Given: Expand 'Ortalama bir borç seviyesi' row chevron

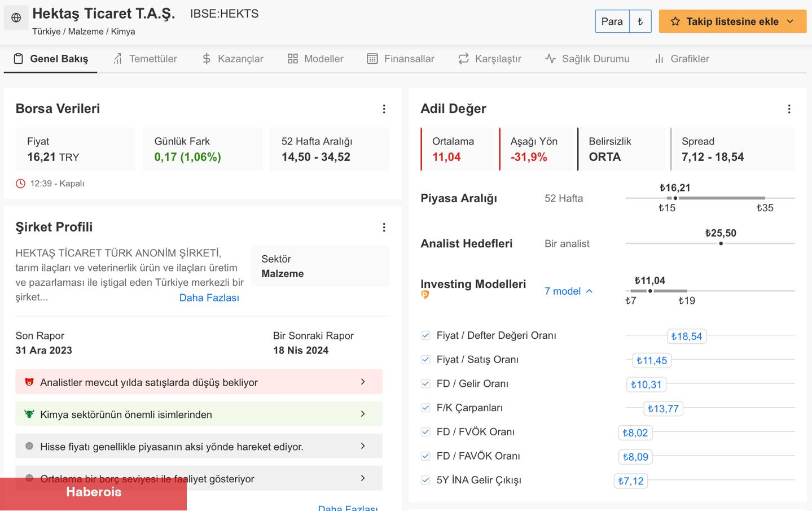Looking at the screenshot, I should (x=363, y=478).
